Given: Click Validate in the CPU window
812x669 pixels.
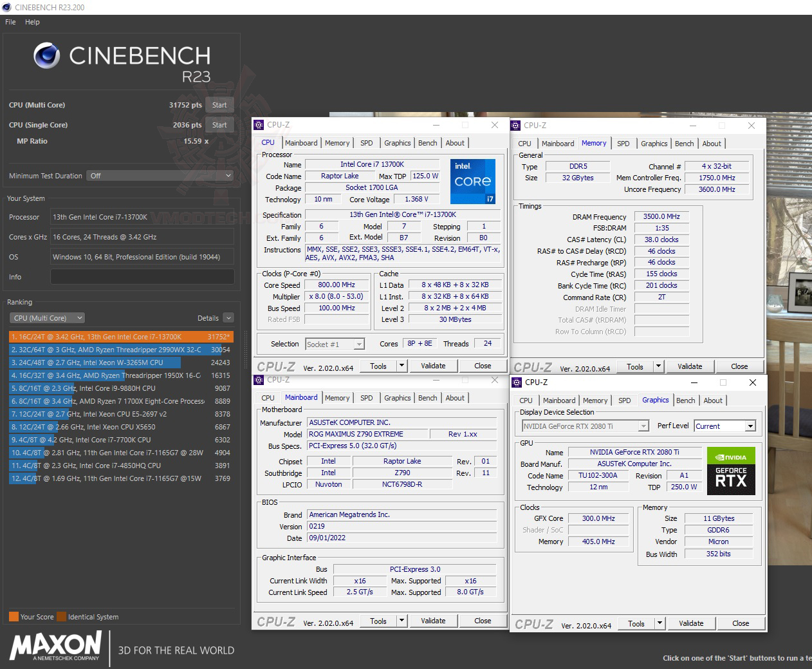Looking at the screenshot, I should coord(433,366).
